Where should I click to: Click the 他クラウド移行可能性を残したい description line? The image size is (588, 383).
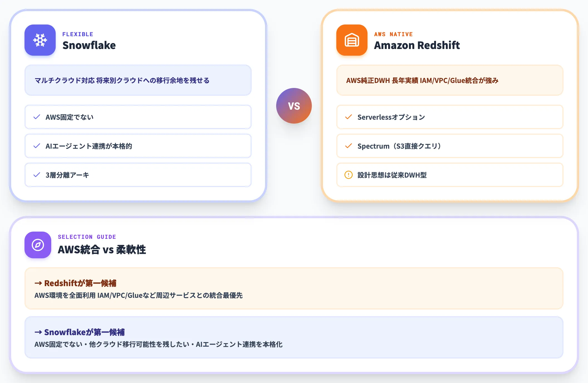click(x=158, y=344)
